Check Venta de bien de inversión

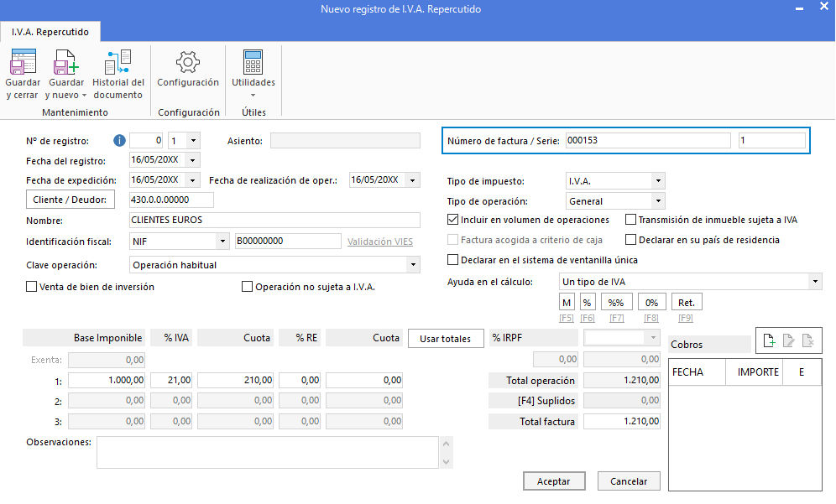tap(31, 287)
